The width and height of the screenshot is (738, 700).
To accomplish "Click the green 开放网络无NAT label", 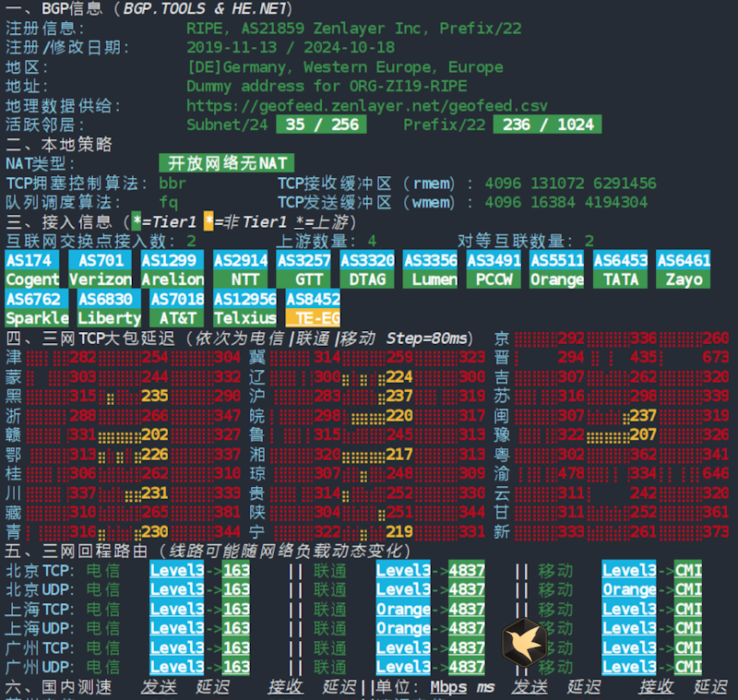I will pyautogui.click(x=226, y=163).
